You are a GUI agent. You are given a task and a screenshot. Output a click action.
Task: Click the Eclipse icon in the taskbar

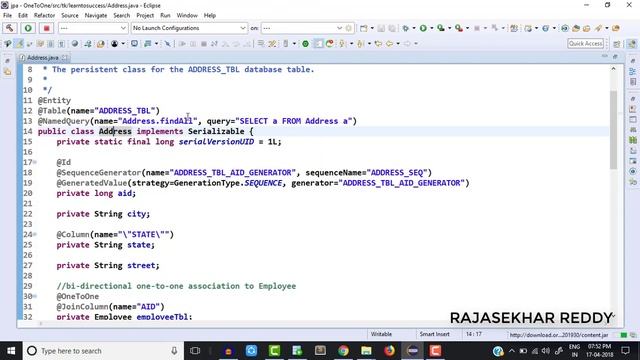pos(412,351)
